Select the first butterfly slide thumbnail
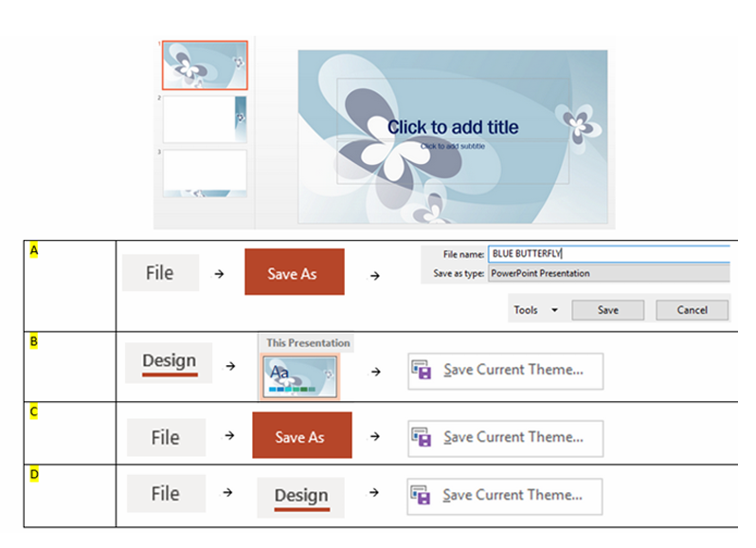Screen dimensions: 756x548 point(205,65)
